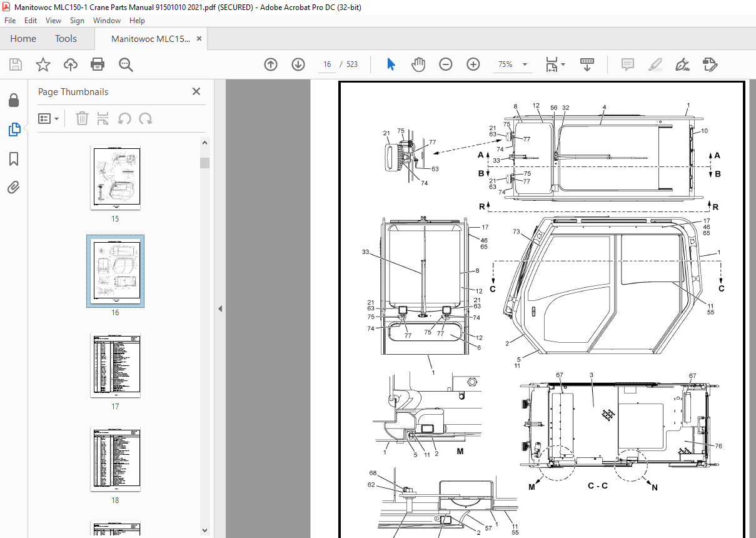Click the total pages text 523
This screenshot has height=538, width=756.
[352, 64]
